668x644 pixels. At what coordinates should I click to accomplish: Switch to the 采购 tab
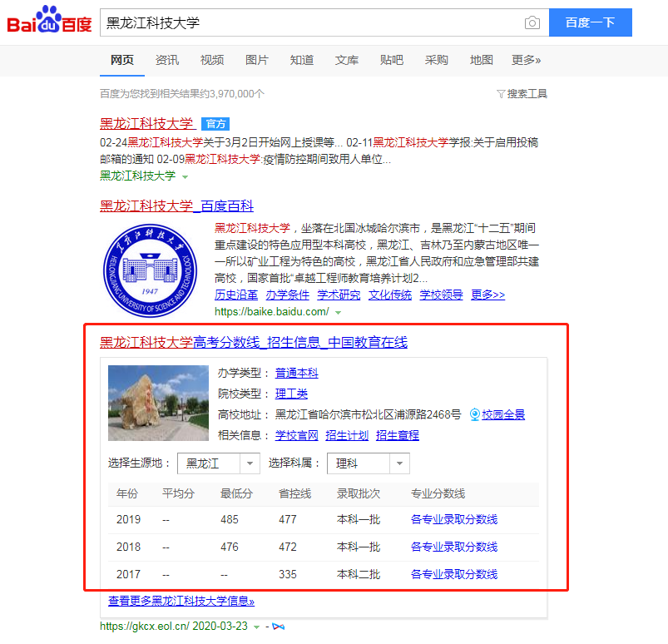[x=436, y=60]
